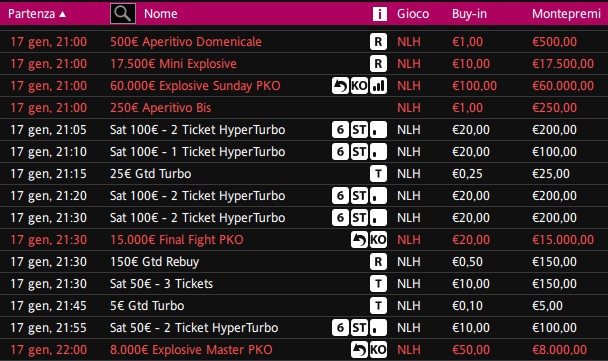
Task: Open the tournament name search magnifier
Action: (123, 14)
